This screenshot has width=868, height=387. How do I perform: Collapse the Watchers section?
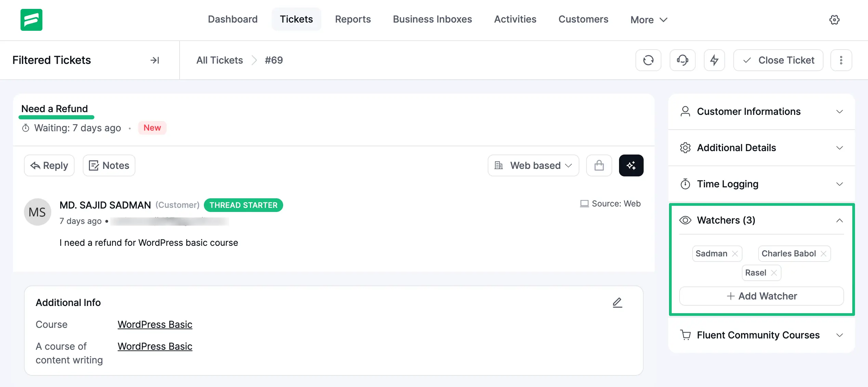pos(840,220)
